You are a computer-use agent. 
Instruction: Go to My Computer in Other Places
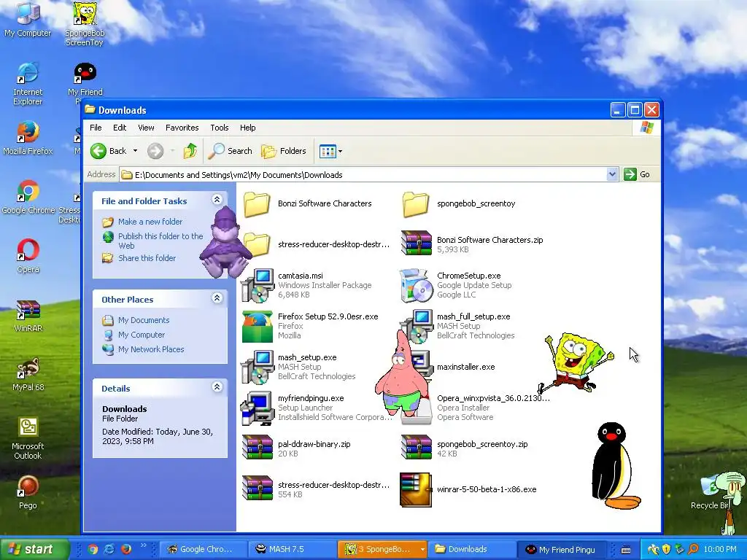click(x=142, y=335)
